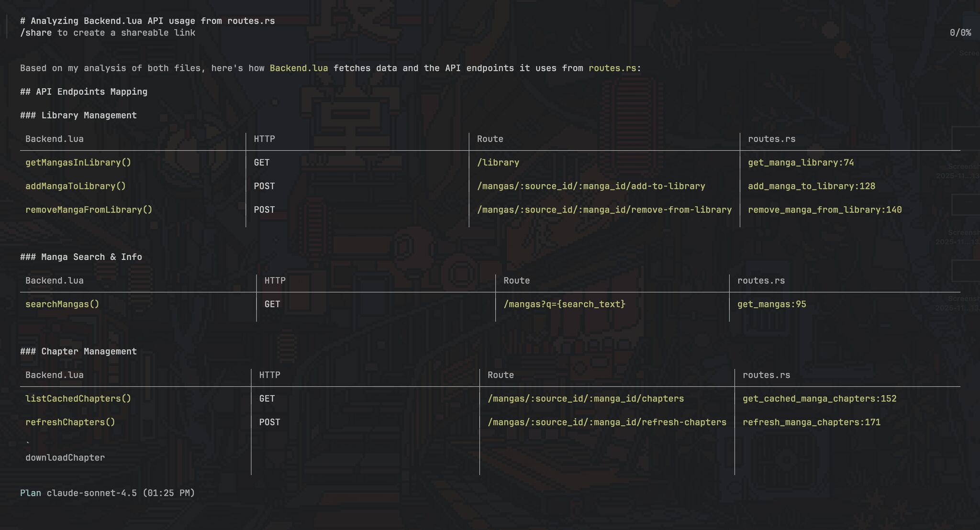Click removeMangaFromLibrary() in the table
Image resolution: width=980 pixels, height=530 pixels.
[89, 210]
